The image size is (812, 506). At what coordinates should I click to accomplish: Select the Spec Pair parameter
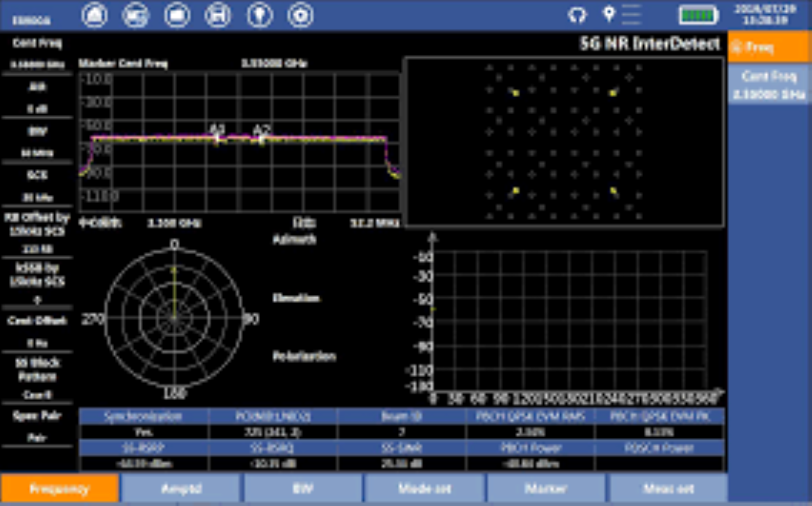(x=37, y=426)
